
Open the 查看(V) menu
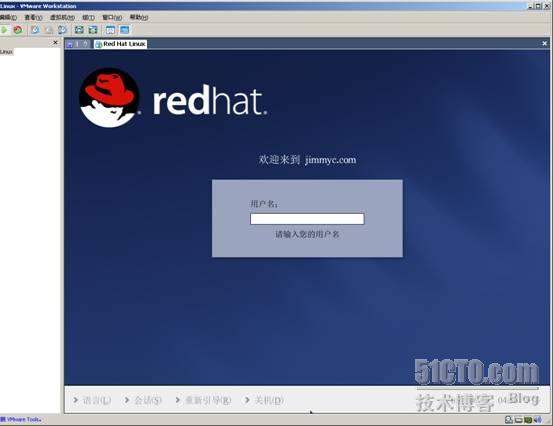click(x=33, y=17)
